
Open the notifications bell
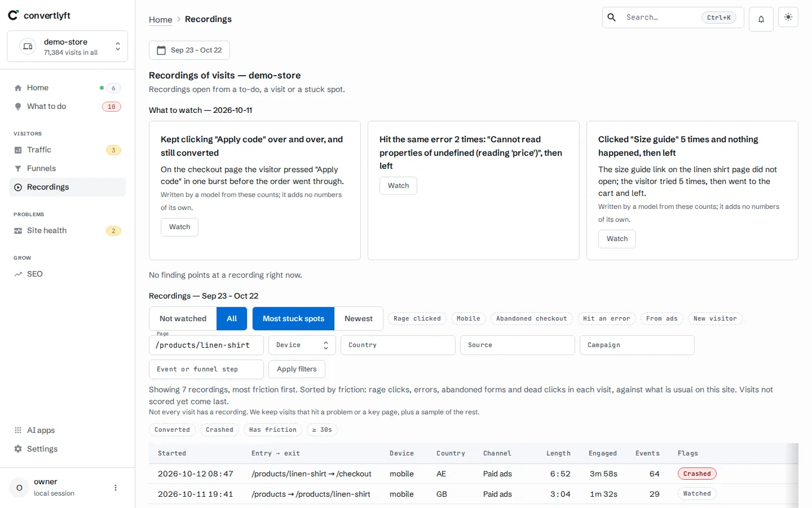(761, 19)
